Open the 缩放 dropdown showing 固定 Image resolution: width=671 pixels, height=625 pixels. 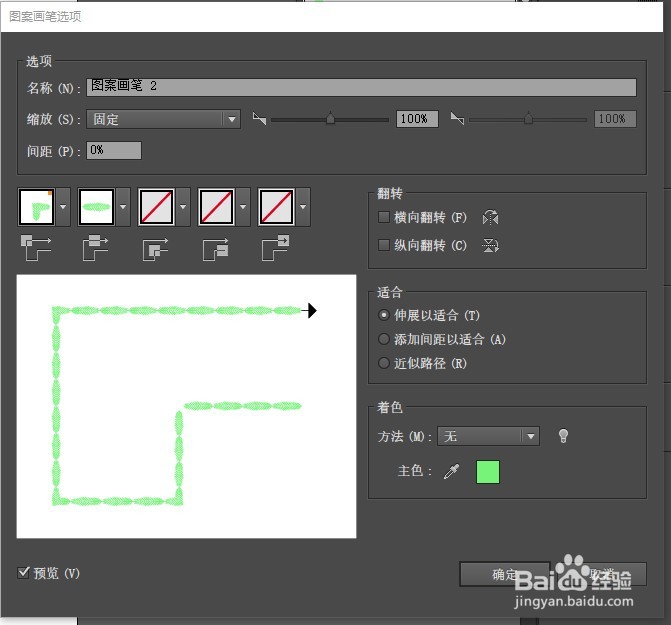pyautogui.click(x=163, y=119)
